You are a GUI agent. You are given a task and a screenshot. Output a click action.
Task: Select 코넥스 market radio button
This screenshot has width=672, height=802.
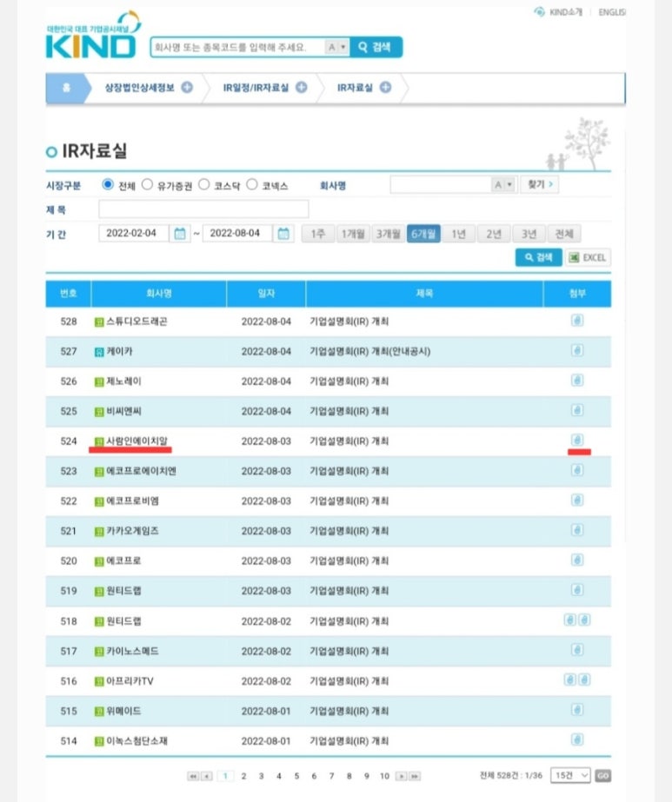click(252, 184)
